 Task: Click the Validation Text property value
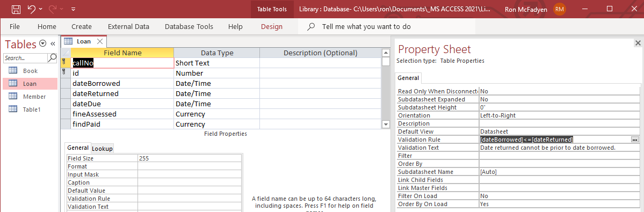click(x=559, y=148)
